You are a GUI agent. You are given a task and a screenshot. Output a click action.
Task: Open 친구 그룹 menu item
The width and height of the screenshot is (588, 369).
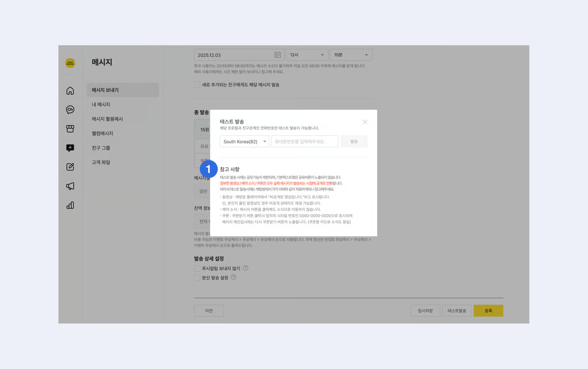[x=101, y=148]
